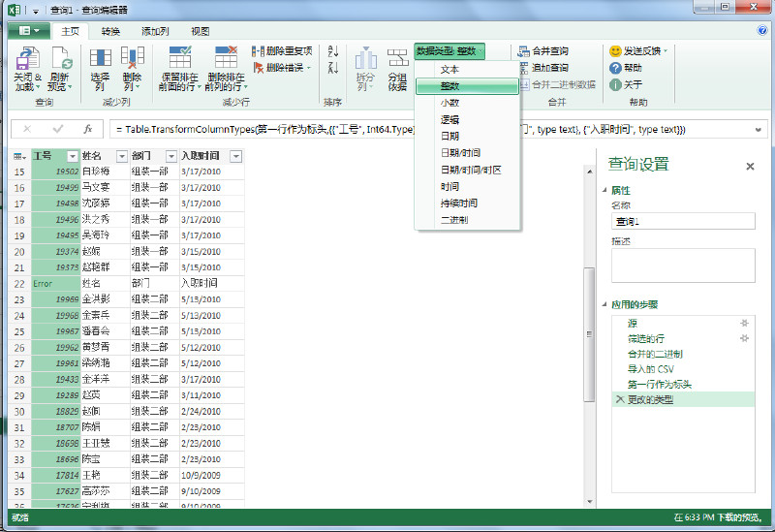Choose Decimal (小数) data type

(x=467, y=103)
